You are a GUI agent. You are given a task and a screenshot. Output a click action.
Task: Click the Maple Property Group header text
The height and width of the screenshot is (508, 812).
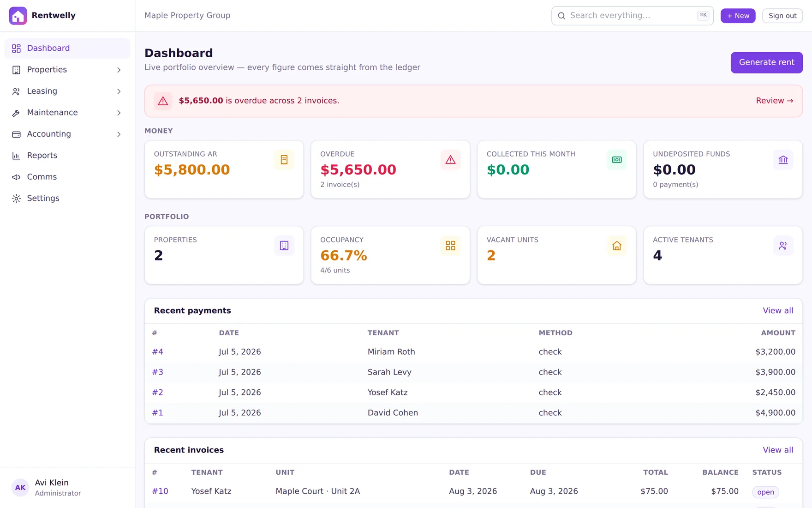coord(187,16)
